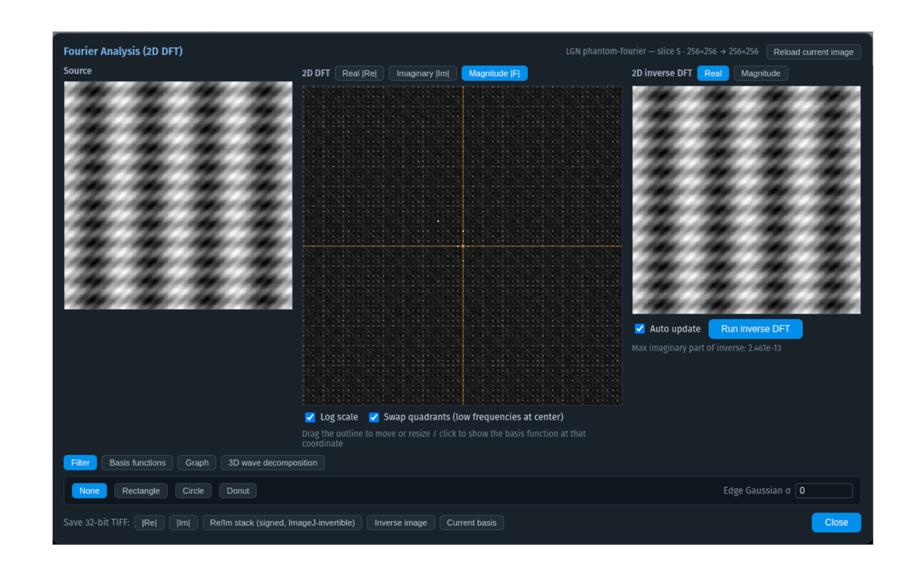Click Reload current image button
Image resolution: width=924 pixels, height=575 pixels.
coord(813,52)
